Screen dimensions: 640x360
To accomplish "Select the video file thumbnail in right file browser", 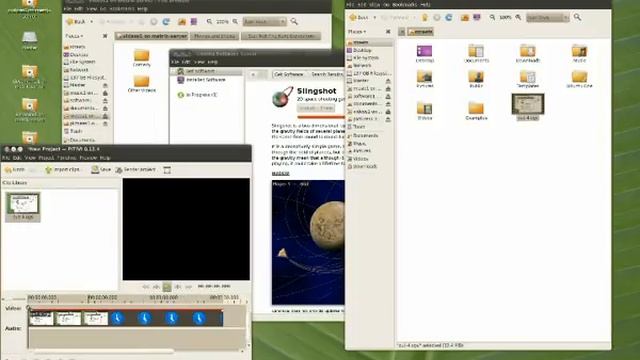I will (528, 107).
